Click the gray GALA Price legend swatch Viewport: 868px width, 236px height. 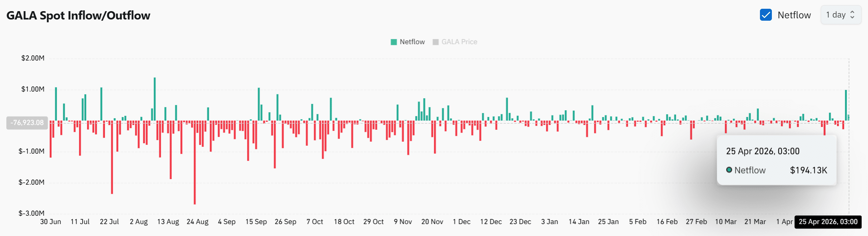click(435, 42)
